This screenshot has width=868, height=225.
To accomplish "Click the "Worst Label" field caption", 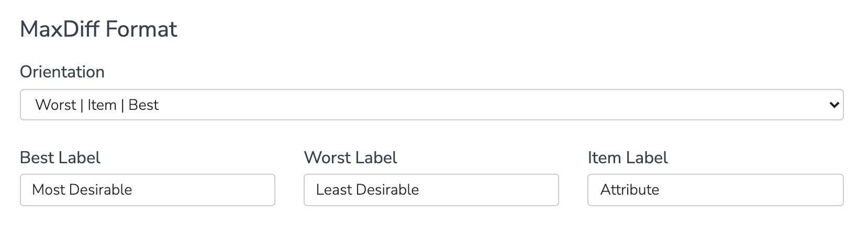I will 350,158.
